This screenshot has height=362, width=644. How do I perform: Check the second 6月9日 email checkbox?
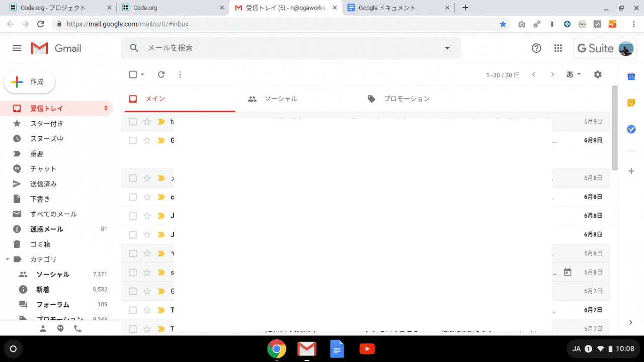(133, 140)
